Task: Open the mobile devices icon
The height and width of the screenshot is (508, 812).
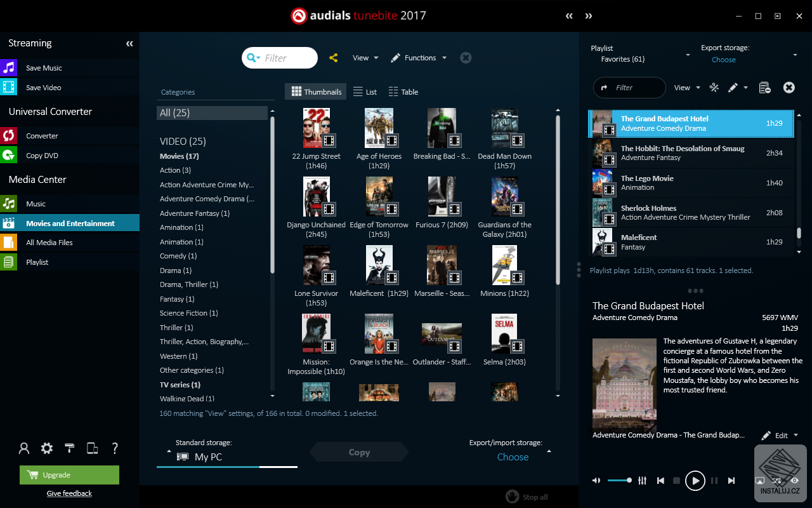Action: click(92, 448)
